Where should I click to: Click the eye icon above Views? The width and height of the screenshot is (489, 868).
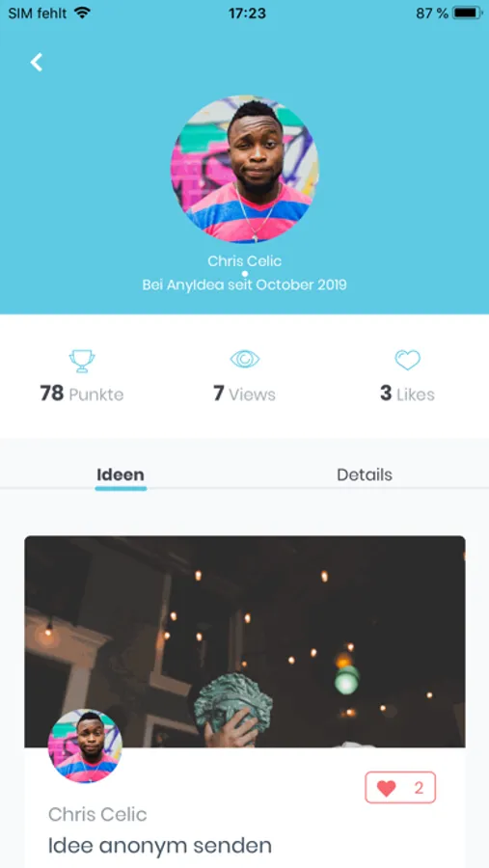click(245, 360)
